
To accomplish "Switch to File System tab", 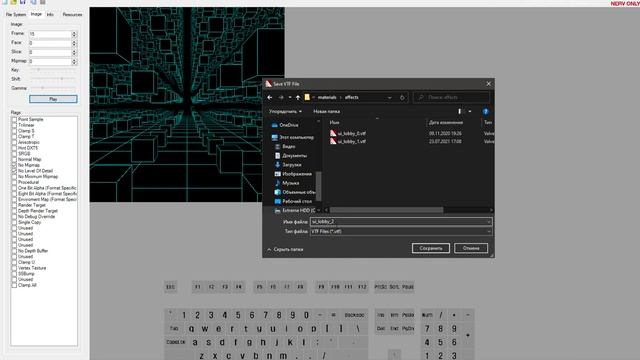I will pyautogui.click(x=16, y=14).
